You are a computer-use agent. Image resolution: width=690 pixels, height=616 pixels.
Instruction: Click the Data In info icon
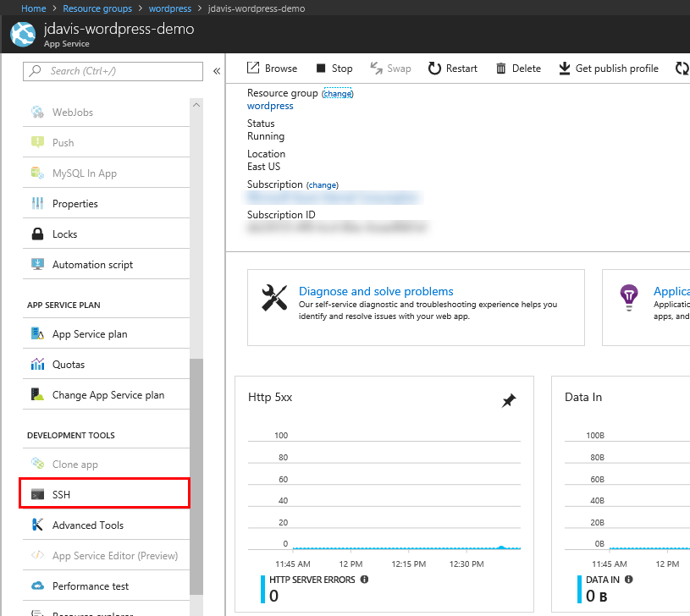[x=629, y=579]
